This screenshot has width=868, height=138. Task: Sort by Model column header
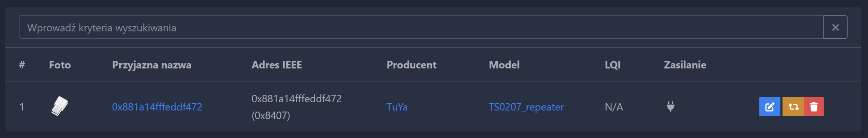click(504, 65)
